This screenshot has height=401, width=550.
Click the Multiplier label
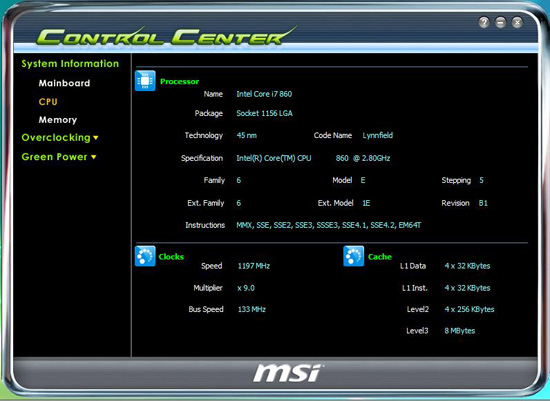coord(208,288)
